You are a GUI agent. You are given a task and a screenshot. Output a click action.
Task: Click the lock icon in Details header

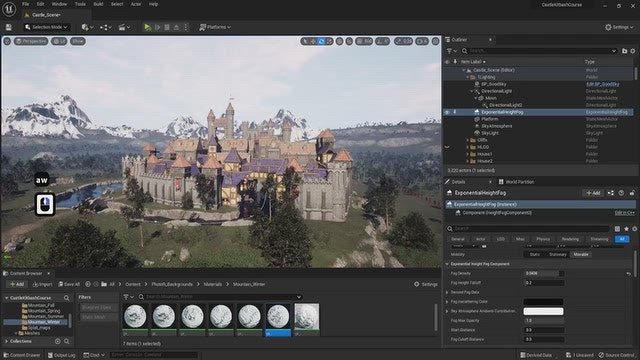[x=632, y=193]
